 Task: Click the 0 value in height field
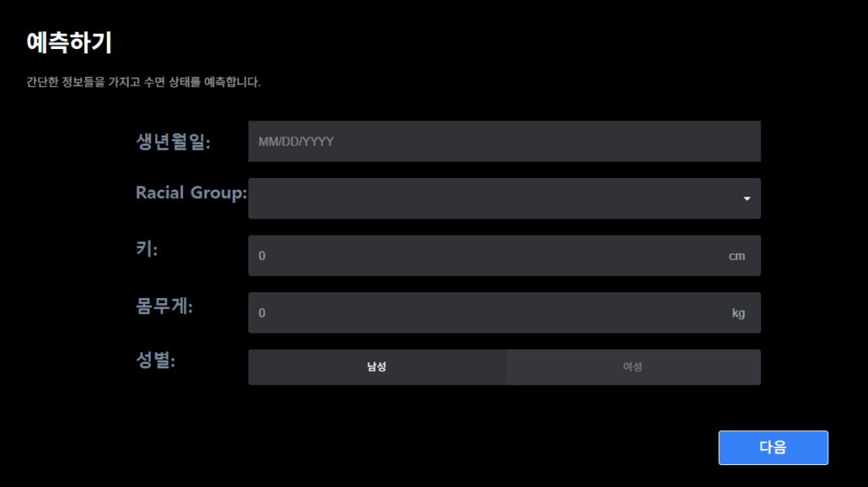[262, 256]
